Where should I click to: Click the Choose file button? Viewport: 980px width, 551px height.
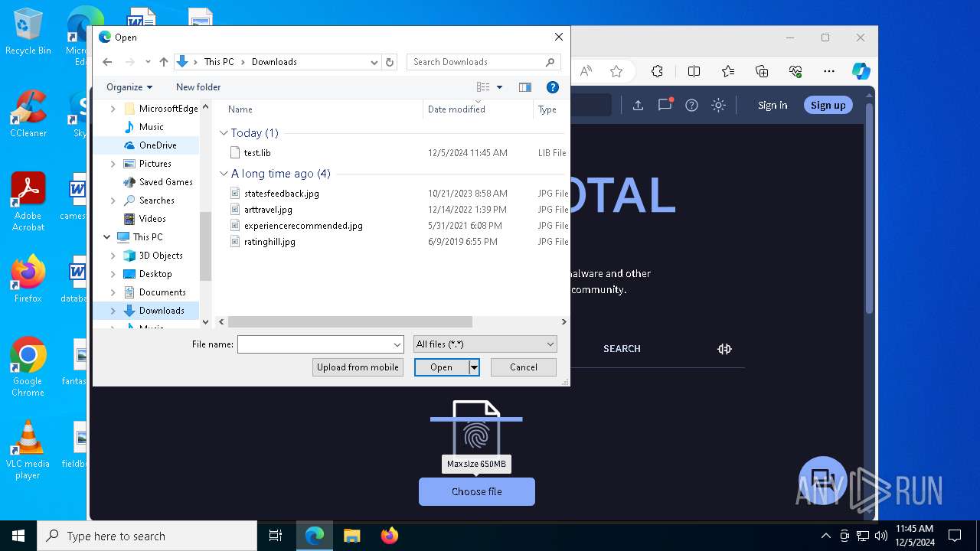pyautogui.click(x=477, y=491)
